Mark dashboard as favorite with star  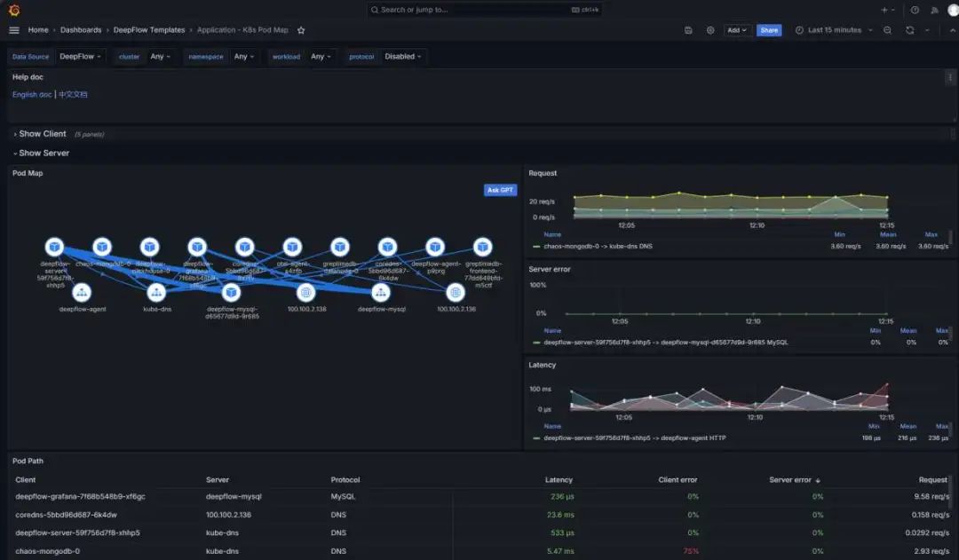pos(301,30)
